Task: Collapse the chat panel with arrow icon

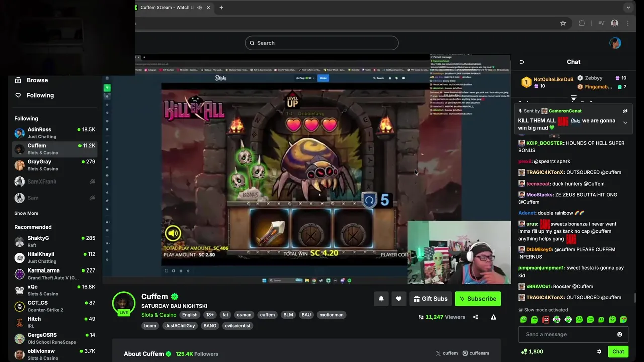Action: tap(522, 62)
